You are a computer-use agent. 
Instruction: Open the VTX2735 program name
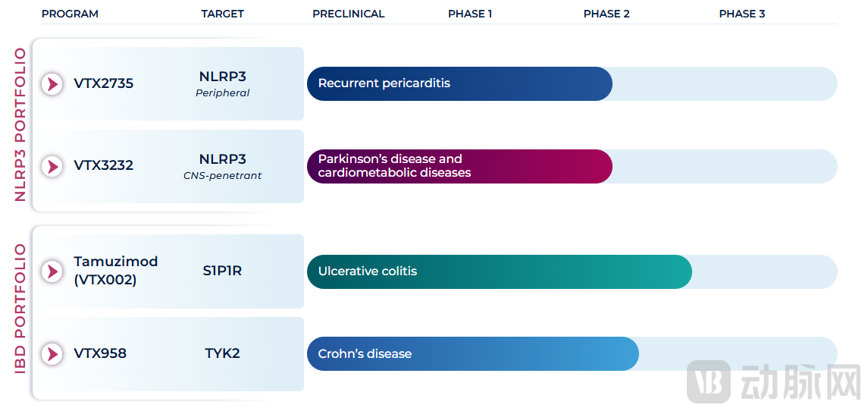coord(104,83)
